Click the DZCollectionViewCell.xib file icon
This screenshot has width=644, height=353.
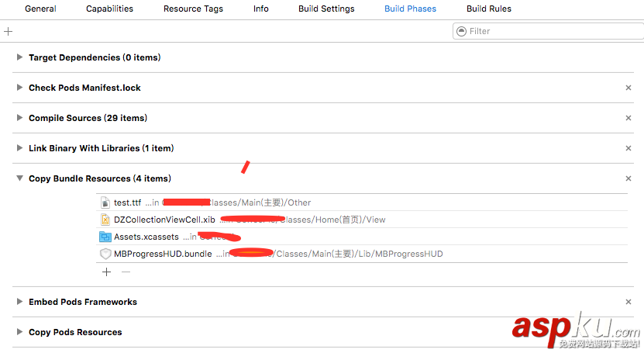[x=105, y=220]
